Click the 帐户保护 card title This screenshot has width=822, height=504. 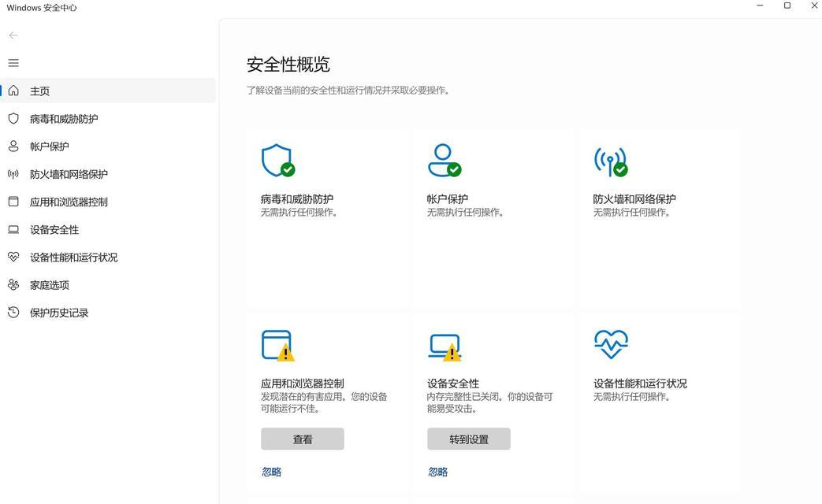point(447,199)
